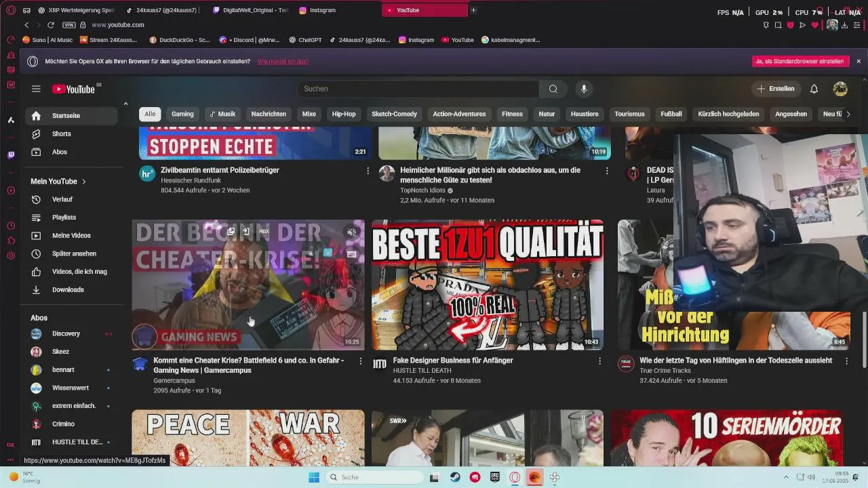Open Verlauf history in the sidebar
Image resolution: width=868 pixels, height=488 pixels.
click(71, 199)
